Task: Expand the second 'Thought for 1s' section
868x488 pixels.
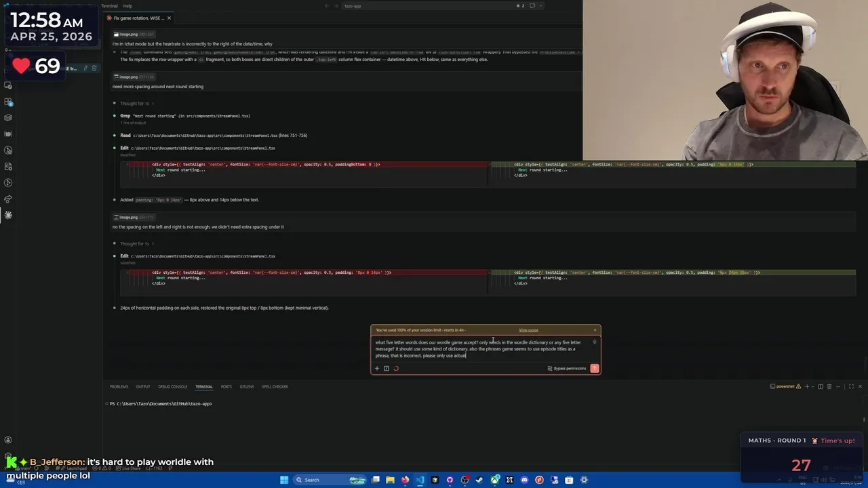Action: pos(136,244)
